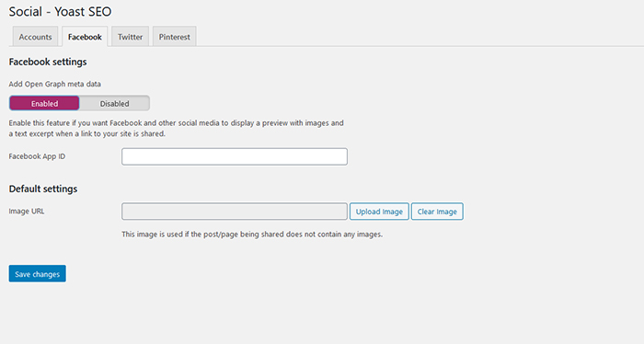Select the Facebook tab
The image size is (644, 344).
85,37
